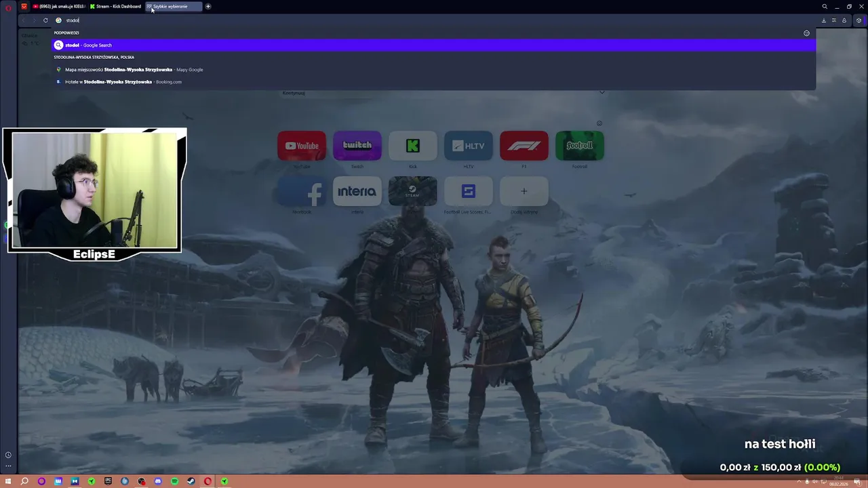Select the Szybkie wybieranie tab
The width and height of the screenshot is (868, 488).
[174, 7]
